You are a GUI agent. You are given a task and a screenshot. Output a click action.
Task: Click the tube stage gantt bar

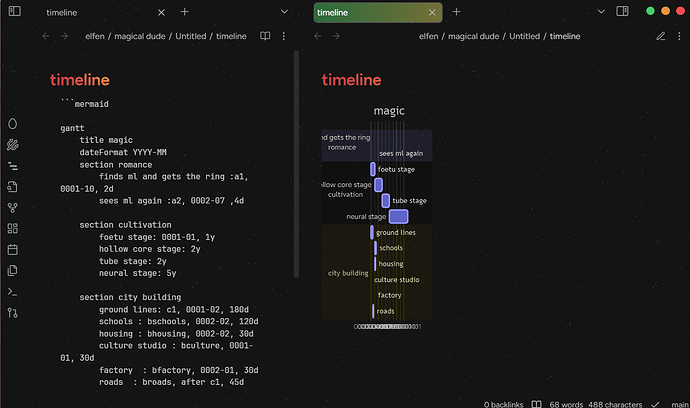[385, 201]
